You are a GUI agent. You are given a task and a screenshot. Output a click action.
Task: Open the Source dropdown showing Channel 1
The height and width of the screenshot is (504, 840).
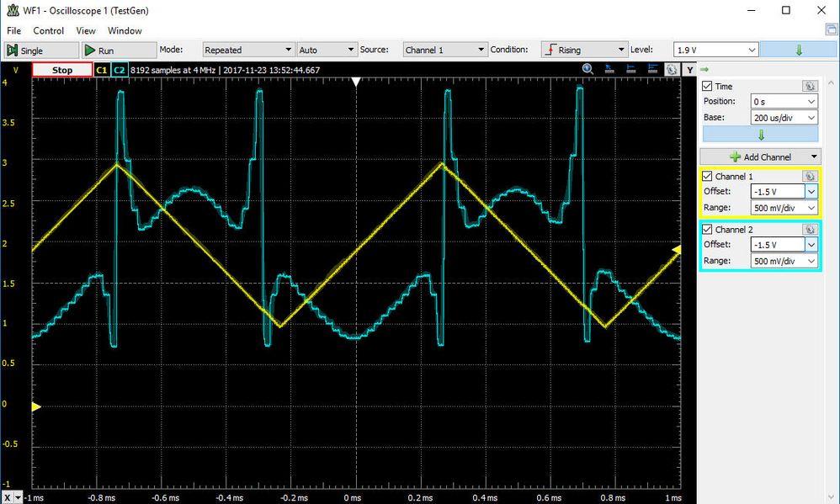(445, 50)
